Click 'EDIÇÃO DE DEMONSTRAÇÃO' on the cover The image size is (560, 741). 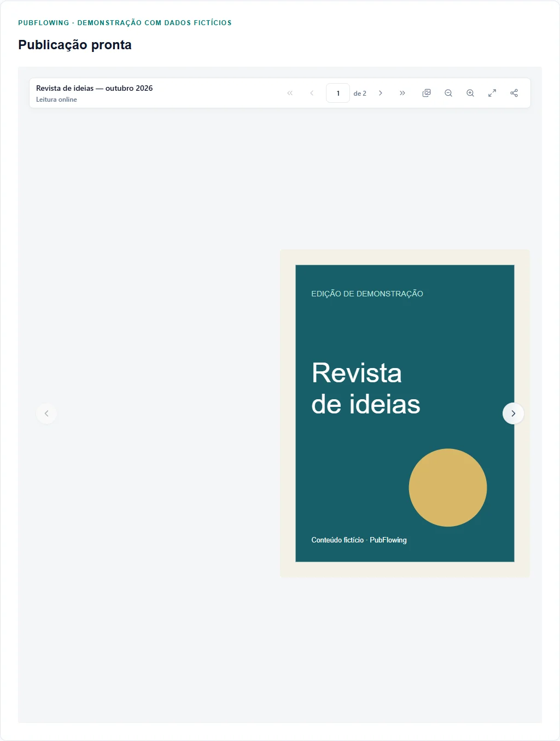[x=367, y=294]
